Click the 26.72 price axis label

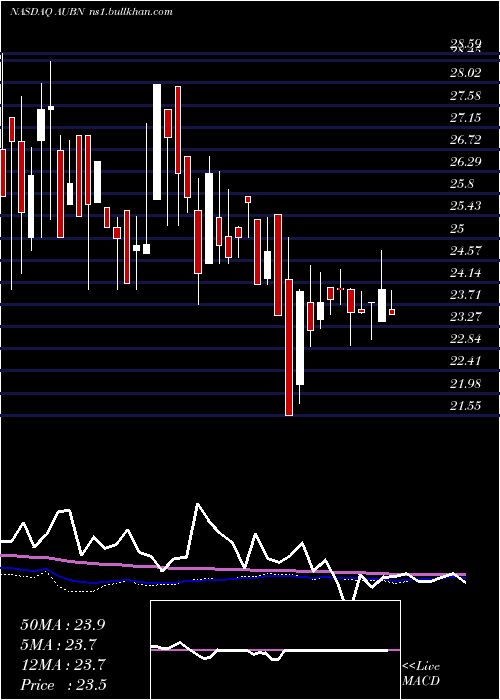pyautogui.click(x=466, y=140)
